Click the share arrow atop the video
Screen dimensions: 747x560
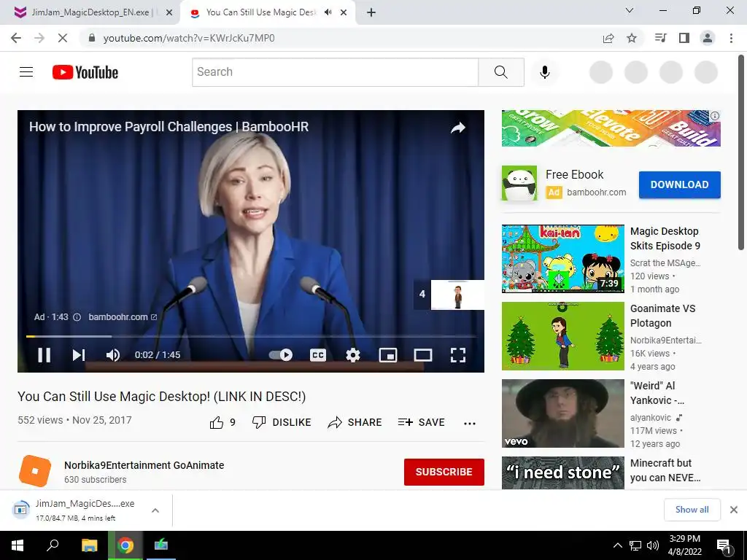[458, 128]
